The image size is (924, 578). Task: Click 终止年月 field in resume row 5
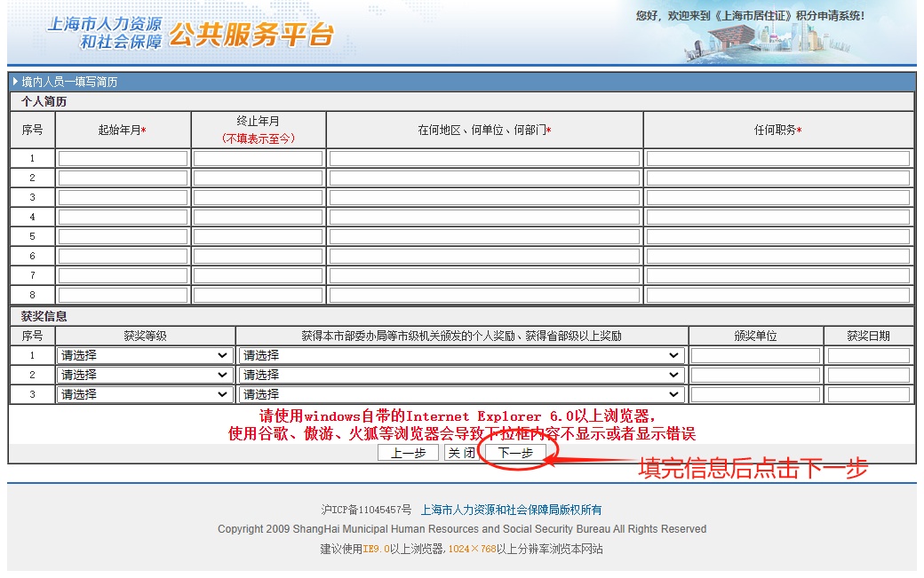click(259, 236)
